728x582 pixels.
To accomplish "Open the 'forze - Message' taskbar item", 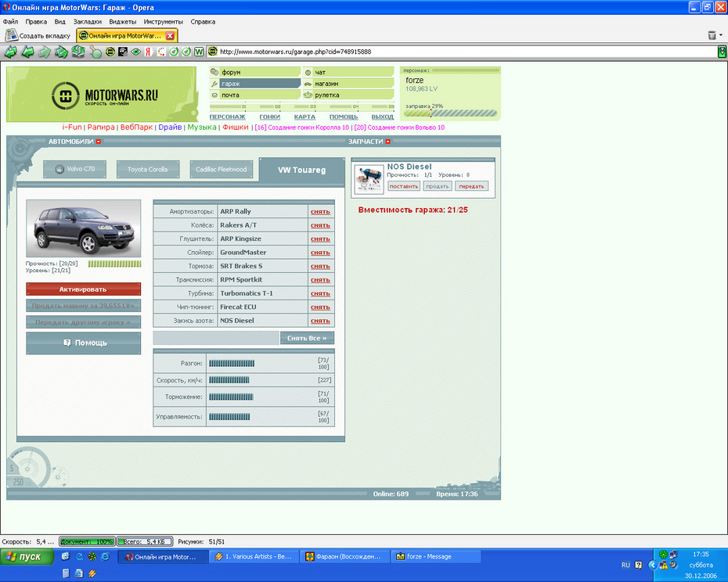I will [435, 556].
